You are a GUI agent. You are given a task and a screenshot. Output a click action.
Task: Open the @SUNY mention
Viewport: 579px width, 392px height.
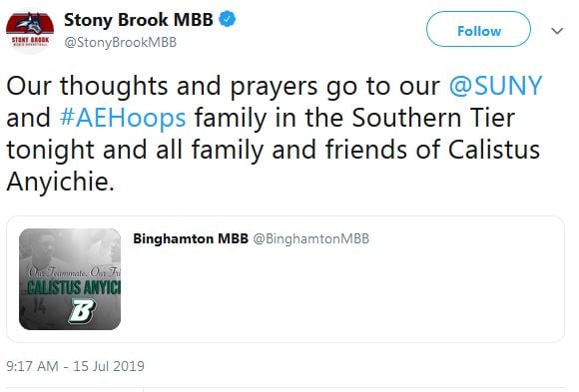click(495, 86)
